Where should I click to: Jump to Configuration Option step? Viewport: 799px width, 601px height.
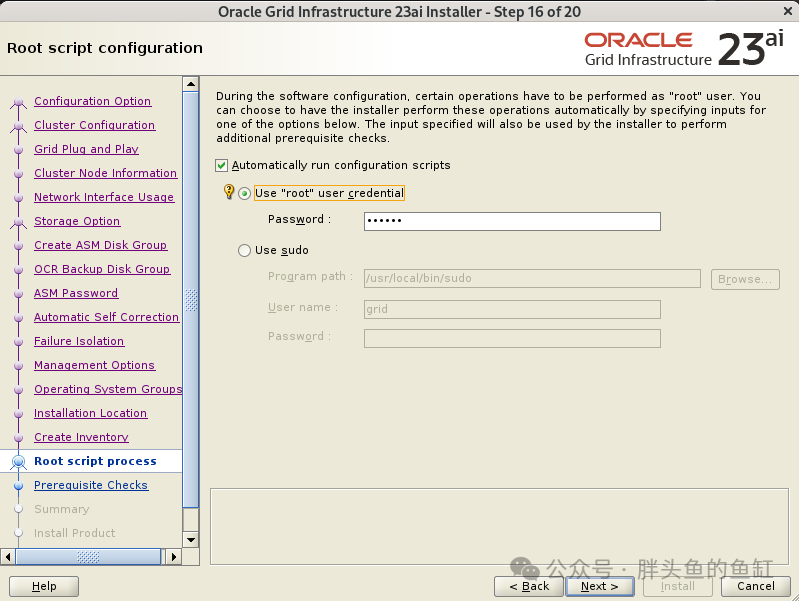[93, 101]
